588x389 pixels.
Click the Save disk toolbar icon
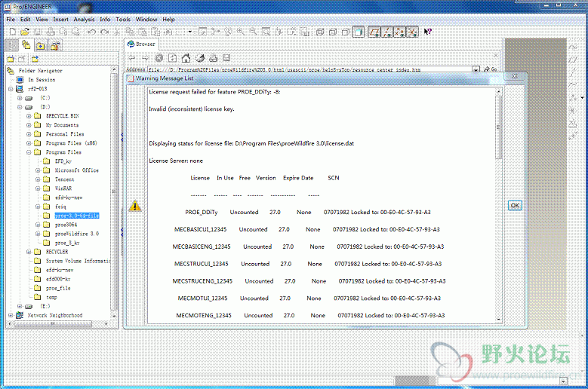coord(38,32)
